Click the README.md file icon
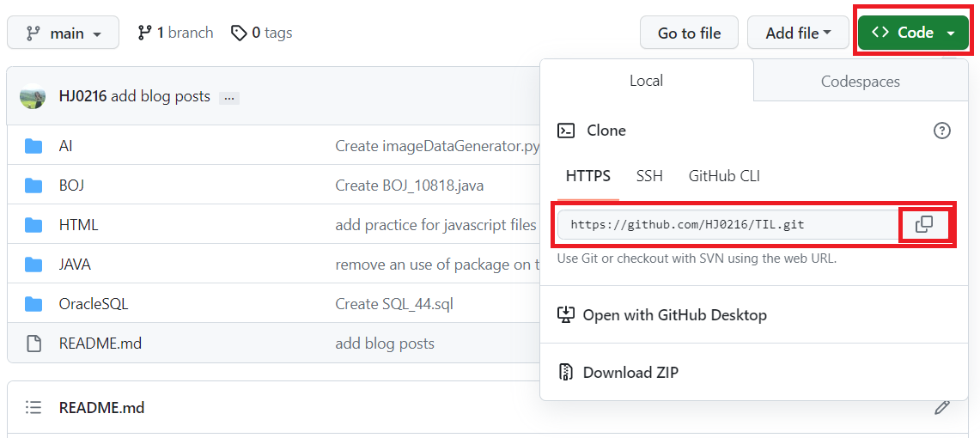 [33, 343]
